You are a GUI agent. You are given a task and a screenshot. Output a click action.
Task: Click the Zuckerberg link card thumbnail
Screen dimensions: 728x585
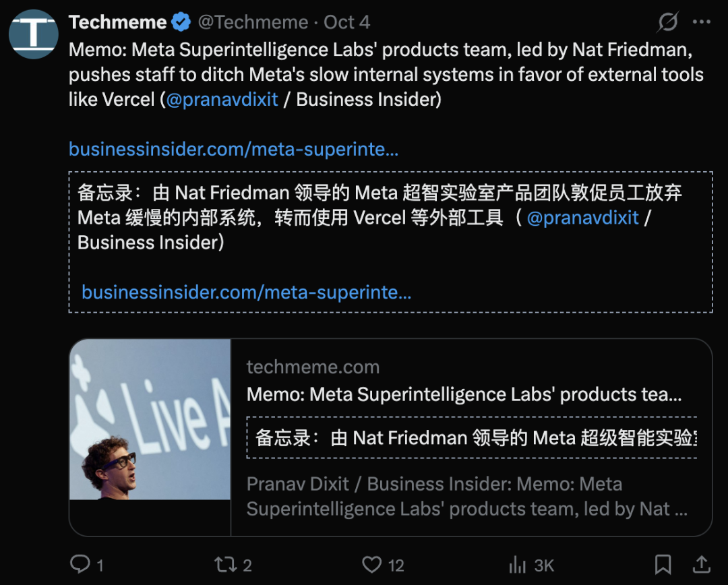point(150,419)
